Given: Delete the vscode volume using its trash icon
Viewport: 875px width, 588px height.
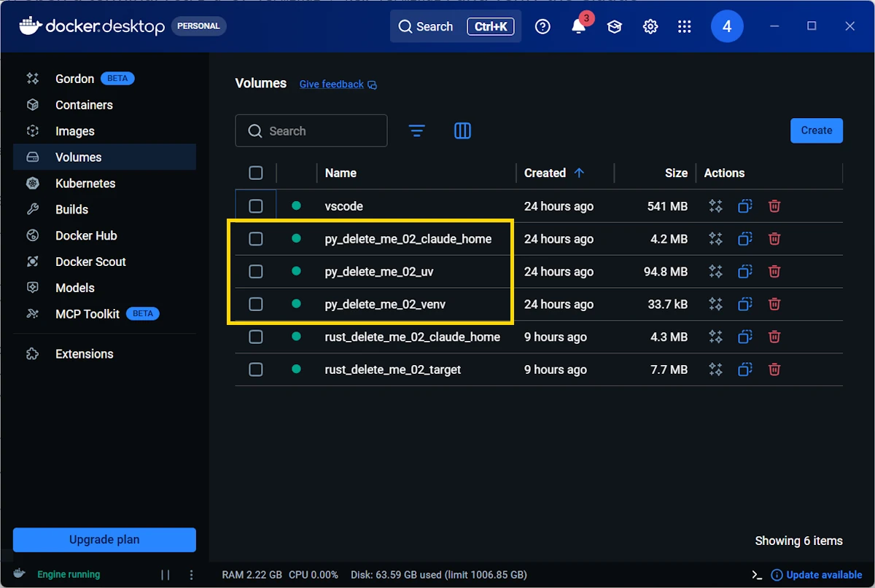Looking at the screenshot, I should coord(774,205).
